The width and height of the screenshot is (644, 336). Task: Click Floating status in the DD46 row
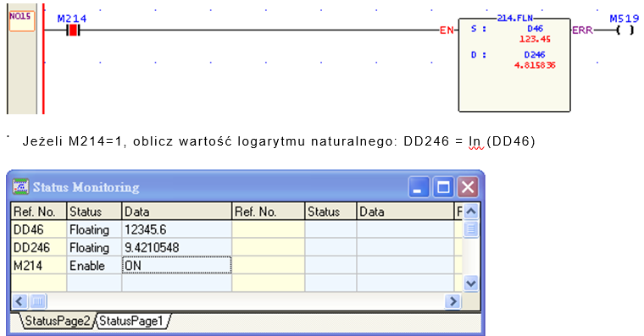pyautogui.click(x=94, y=229)
